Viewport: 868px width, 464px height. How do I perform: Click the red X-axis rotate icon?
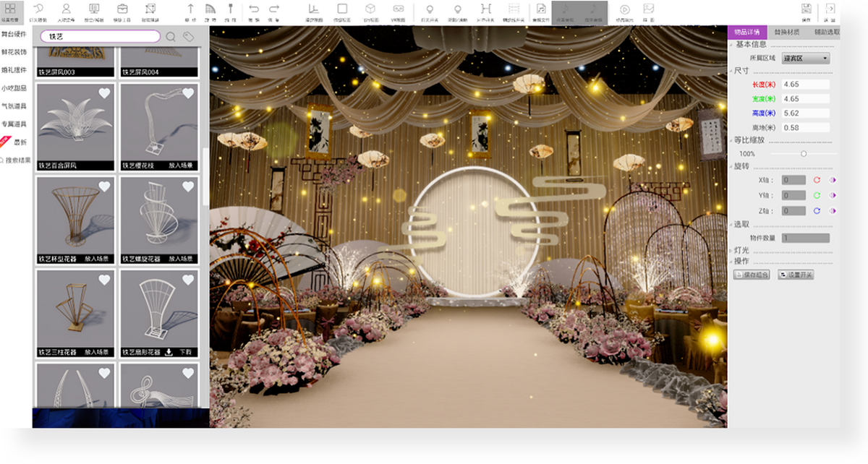pyautogui.click(x=817, y=180)
